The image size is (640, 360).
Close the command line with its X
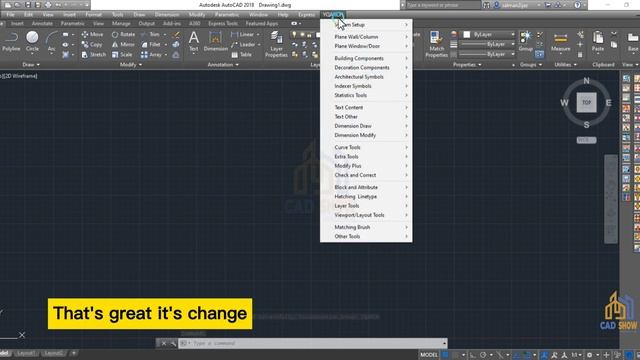pyautogui.click(x=163, y=343)
